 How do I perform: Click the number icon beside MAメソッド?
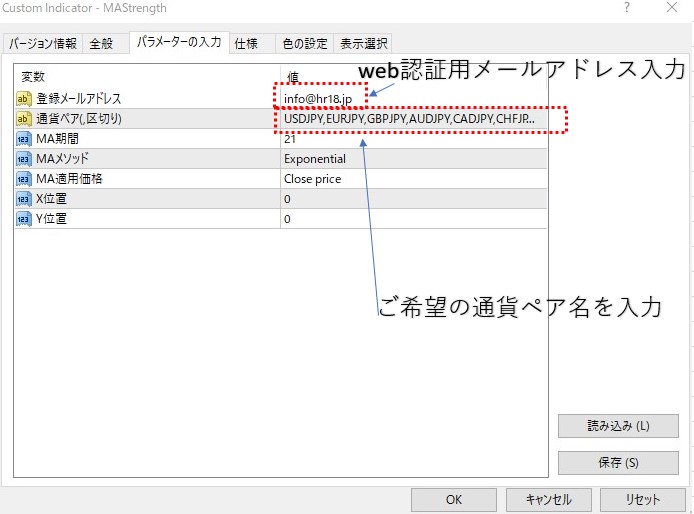tap(23, 158)
